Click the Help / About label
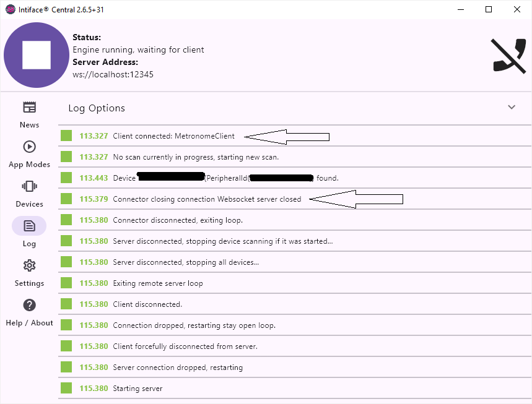 click(x=30, y=323)
